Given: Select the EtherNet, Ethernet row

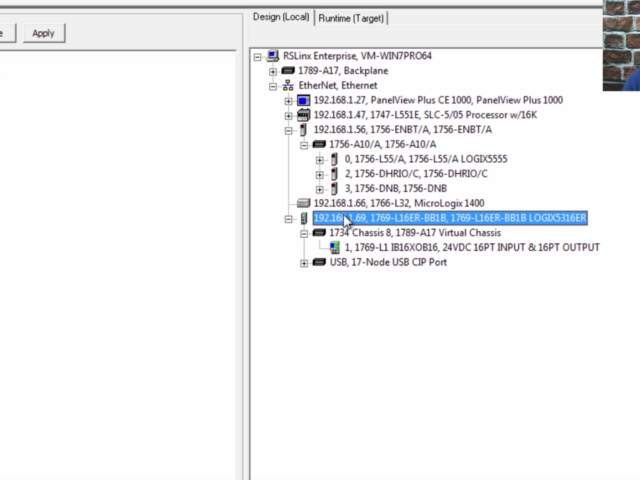Looking at the screenshot, I should [338, 85].
